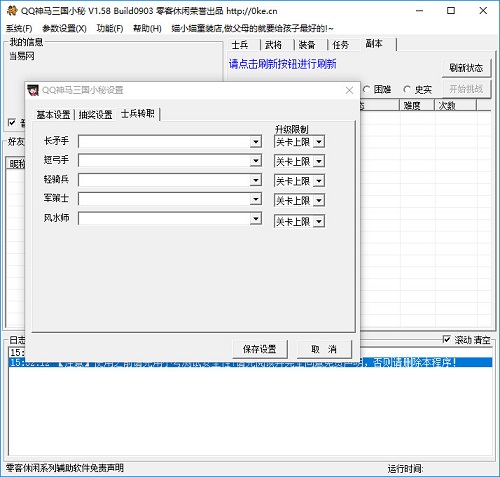Viewport: 500px width, 477px height.
Task: Open 轻骑兵 升级限制 关卡上限 dropdown
Action: pyautogui.click(x=319, y=181)
